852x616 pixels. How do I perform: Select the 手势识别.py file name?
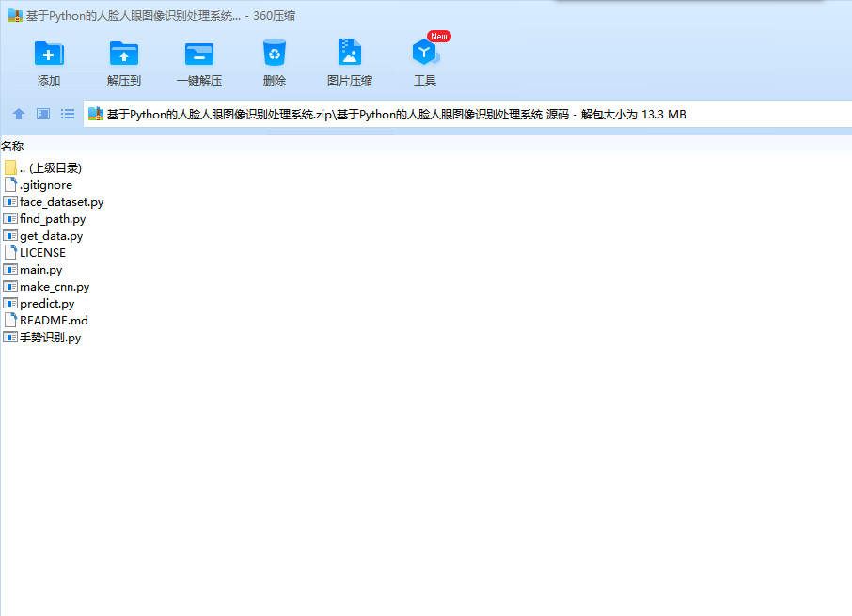tap(51, 338)
